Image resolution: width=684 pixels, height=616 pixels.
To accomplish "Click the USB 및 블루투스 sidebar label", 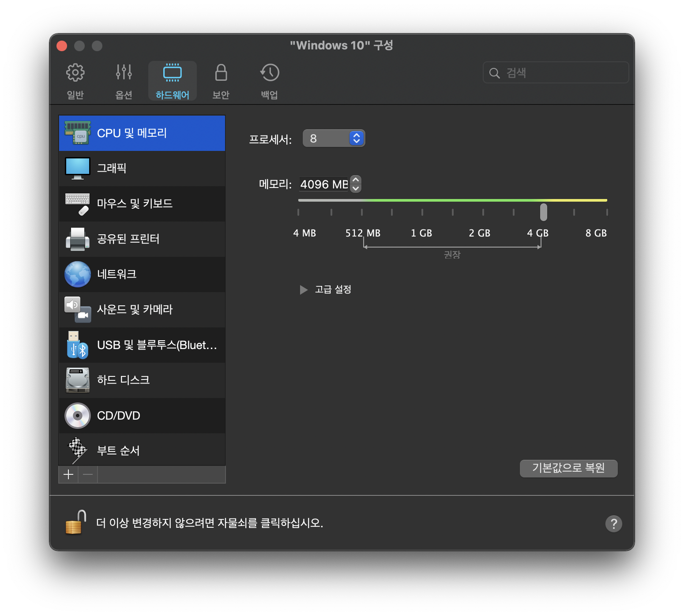I will [157, 345].
